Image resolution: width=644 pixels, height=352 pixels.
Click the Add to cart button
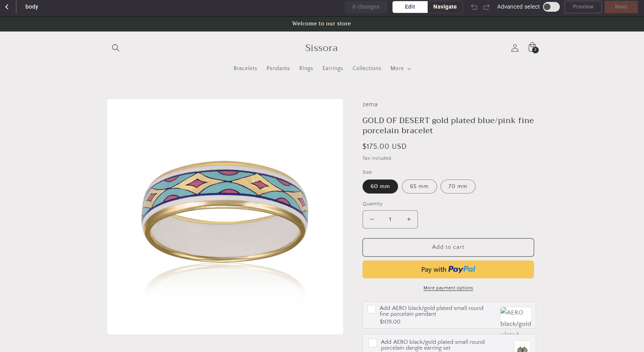448,247
